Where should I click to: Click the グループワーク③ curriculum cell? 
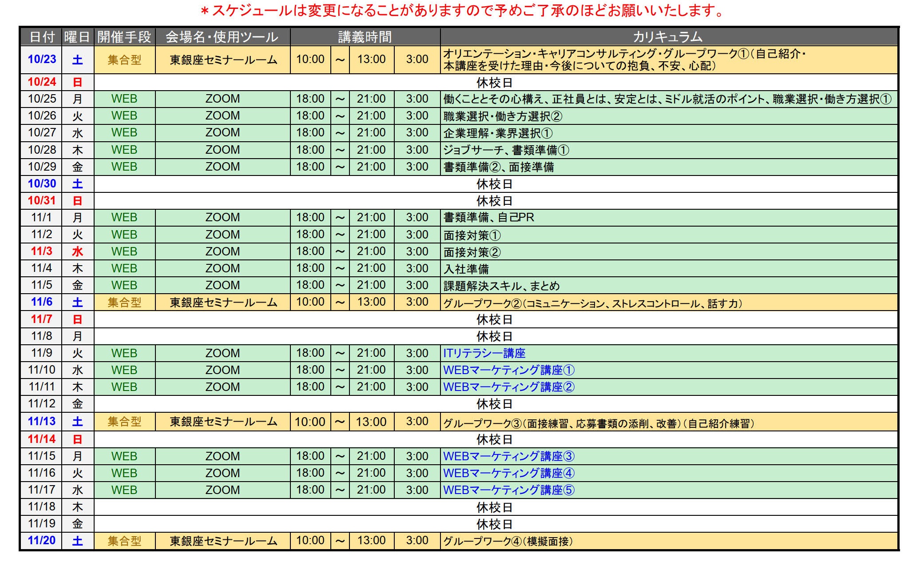pos(669,422)
